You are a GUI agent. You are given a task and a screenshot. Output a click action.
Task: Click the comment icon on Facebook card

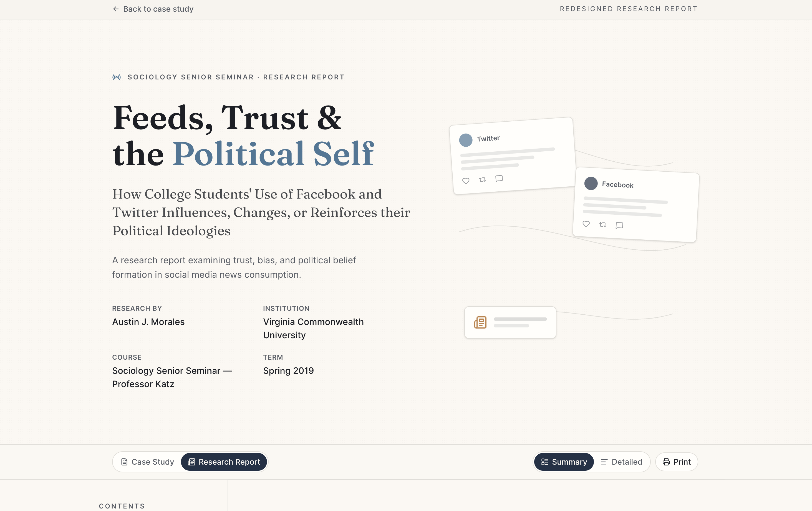point(619,226)
